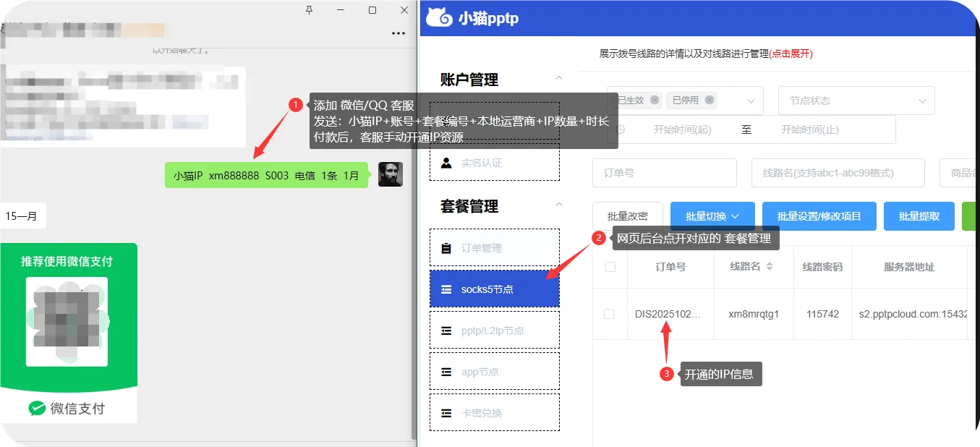
Task: Check the xm8mrqtg1 row checkbox
Action: click(x=609, y=314)
